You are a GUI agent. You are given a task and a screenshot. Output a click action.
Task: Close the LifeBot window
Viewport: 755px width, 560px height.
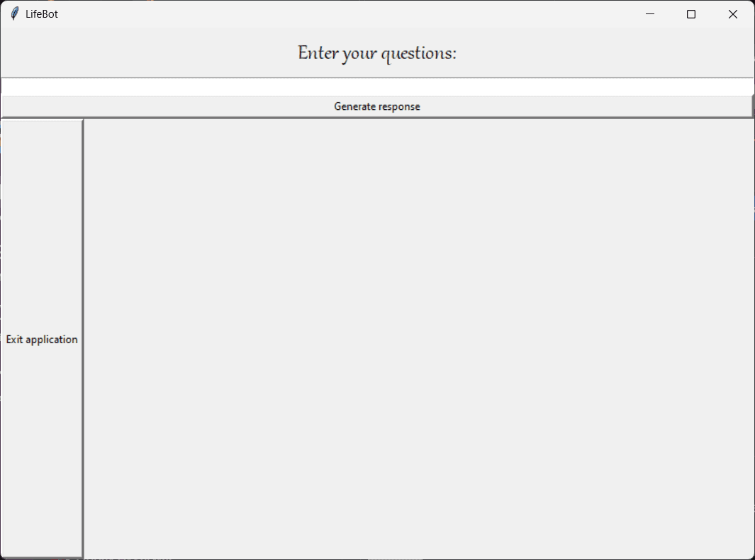pos(733,14)
